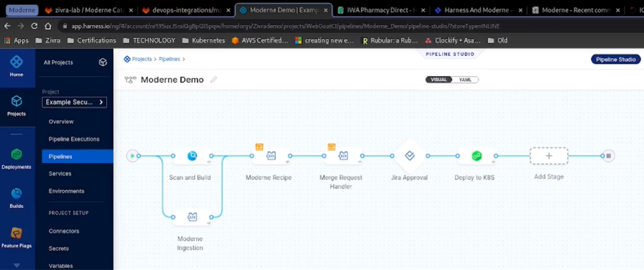Open the Home module icon
The width and height of the screenshot is (644, 270).
17,62
